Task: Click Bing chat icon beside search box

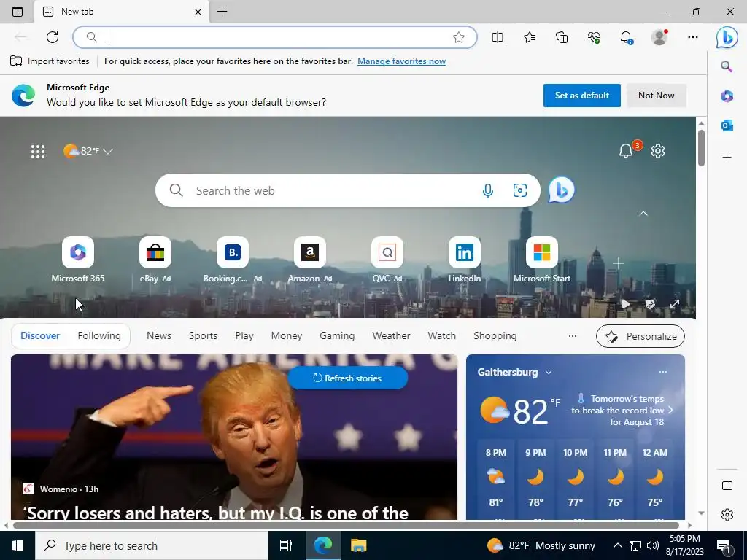Action: point(561,190)
